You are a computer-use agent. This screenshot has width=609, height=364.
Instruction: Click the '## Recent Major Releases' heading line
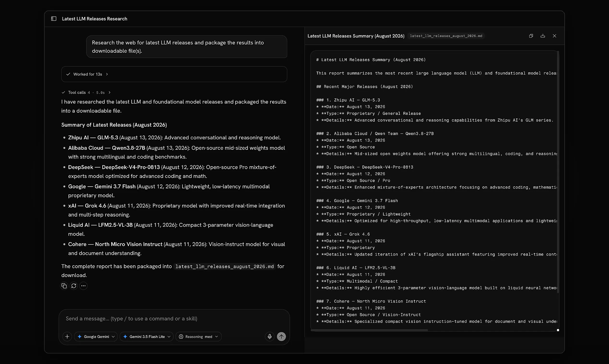point(364,87)
